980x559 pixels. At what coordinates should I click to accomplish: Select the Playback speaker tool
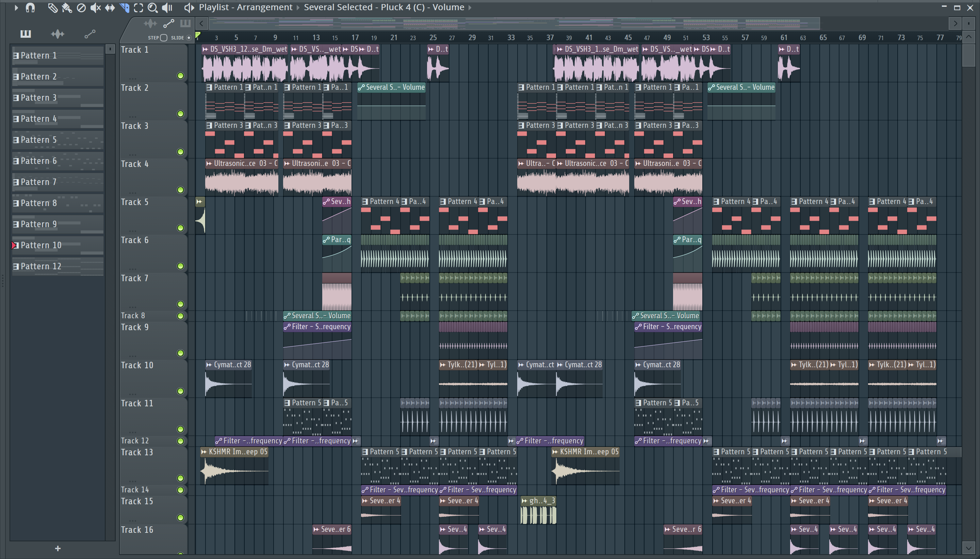[x=167, y=8]
